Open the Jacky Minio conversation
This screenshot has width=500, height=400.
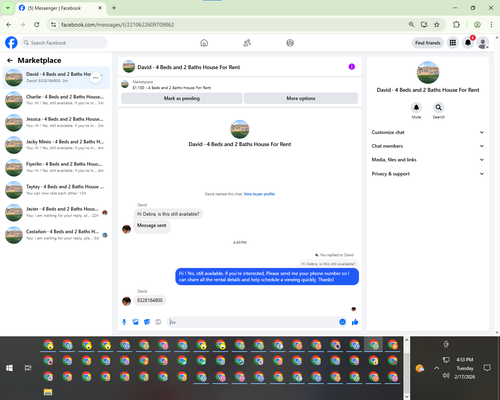tap(56, 145)
